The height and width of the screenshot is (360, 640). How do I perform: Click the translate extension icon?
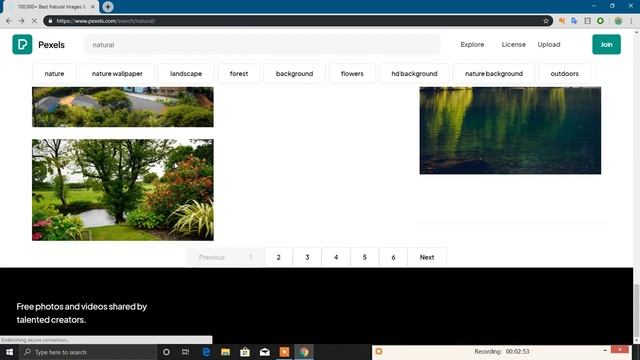574,21
